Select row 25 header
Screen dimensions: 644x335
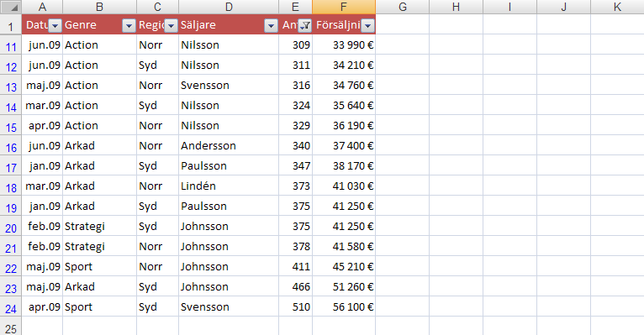[11, 326]
